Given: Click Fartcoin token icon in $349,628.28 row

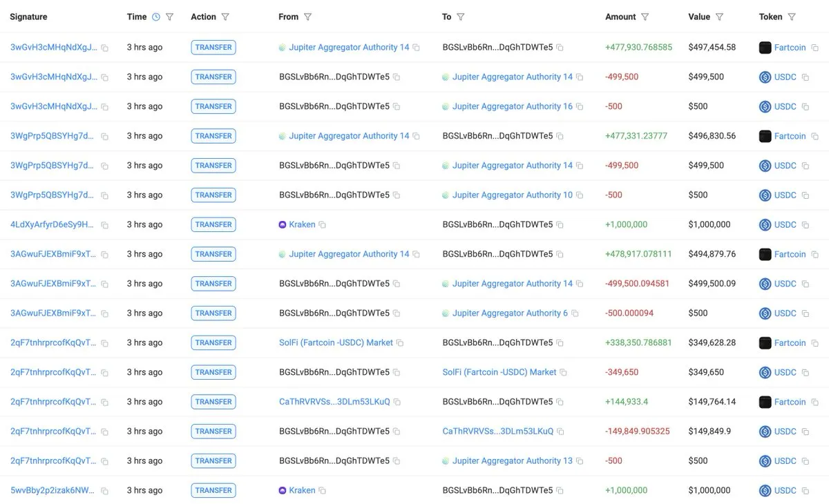Looking at the screenshot, I should tap(765, 342).
